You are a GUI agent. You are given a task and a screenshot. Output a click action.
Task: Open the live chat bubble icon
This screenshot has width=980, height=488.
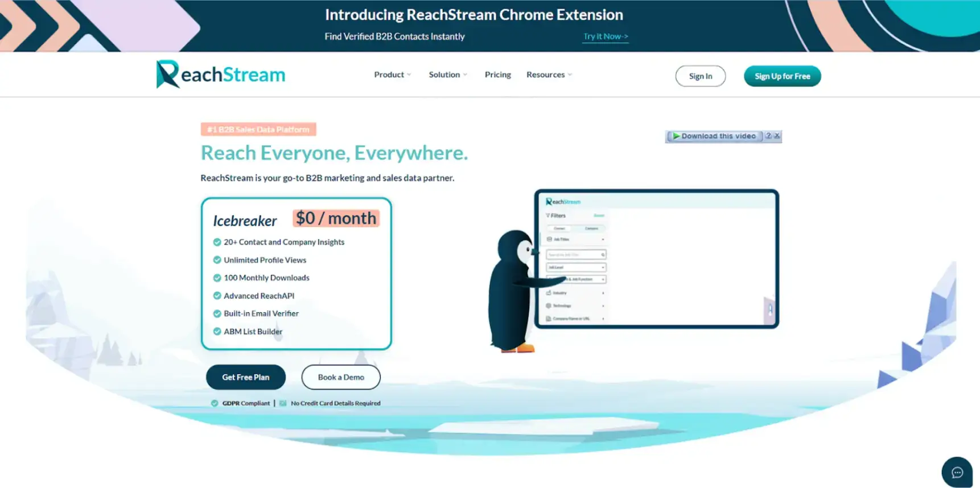pos(957,472)
